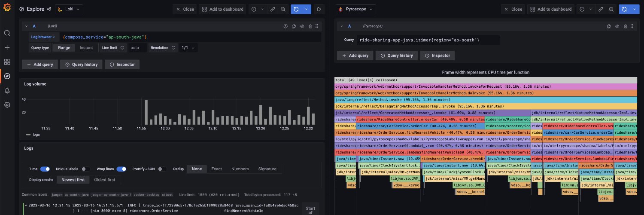Show the Loki query help icon
Viewport: 644px width, 215px height.
[x=286, y=26]
